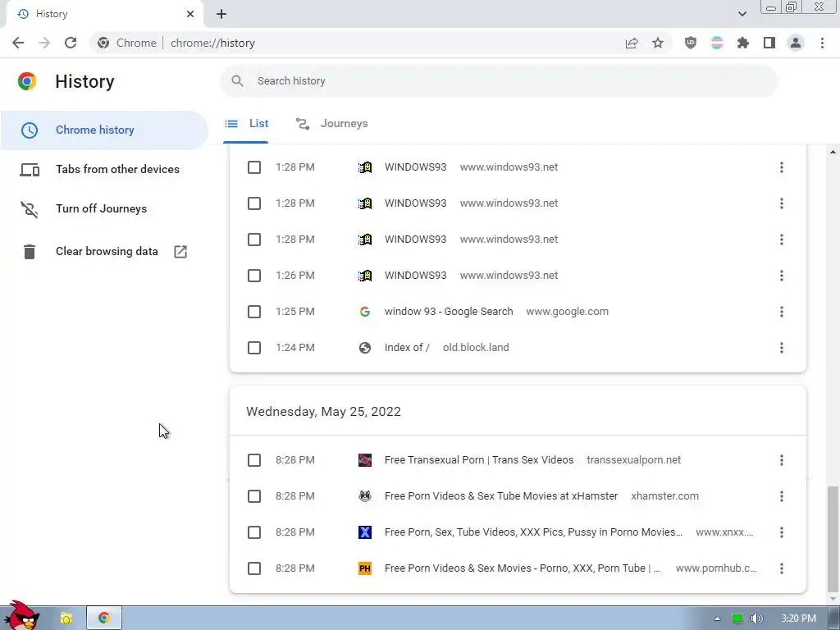
Task: Expand the tab search chevron
Action: pyautogui.click(x=742, y=14)
